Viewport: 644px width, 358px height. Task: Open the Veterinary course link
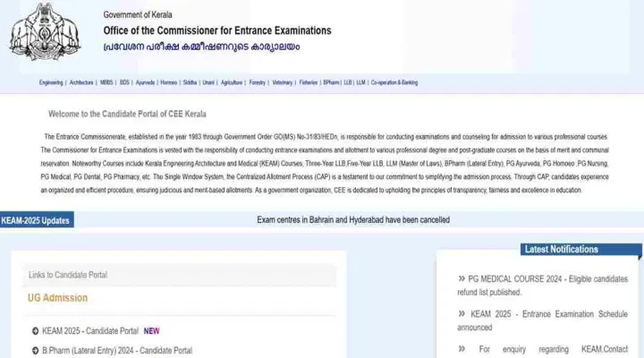click(x=282, y=82)
